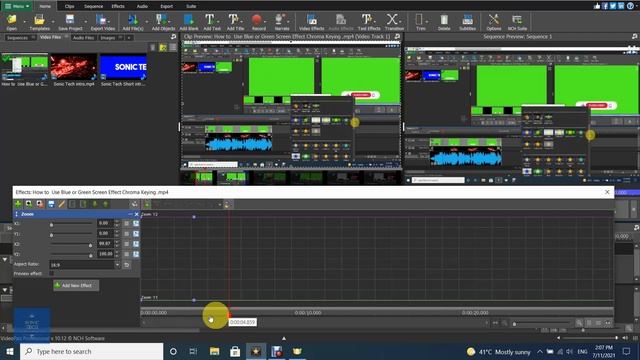Toggle the blue graph icon in X1 row

point(136,223)
